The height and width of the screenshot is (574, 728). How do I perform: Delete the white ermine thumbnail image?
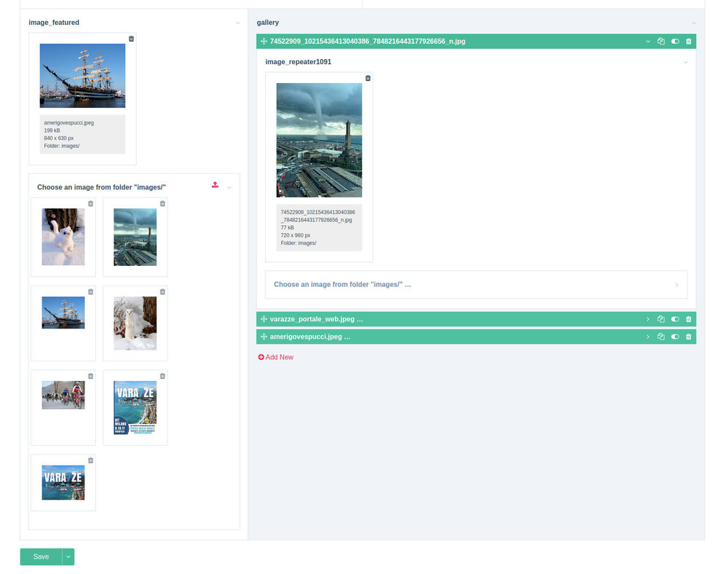[162, 291]
